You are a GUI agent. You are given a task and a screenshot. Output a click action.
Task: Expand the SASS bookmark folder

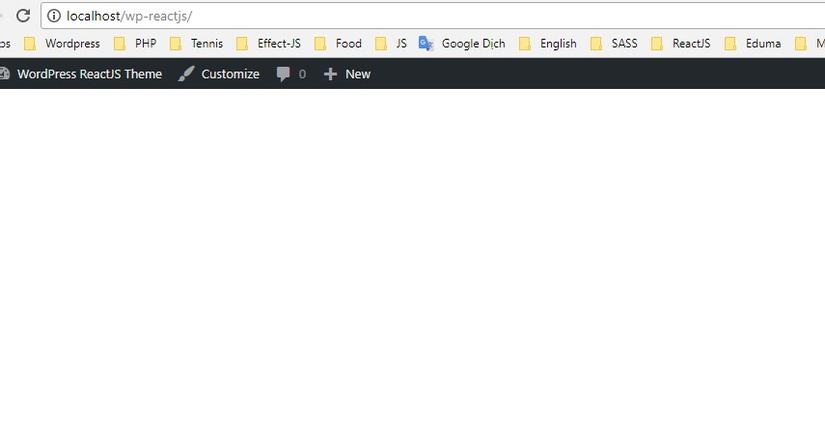click(x=614, y=44)
